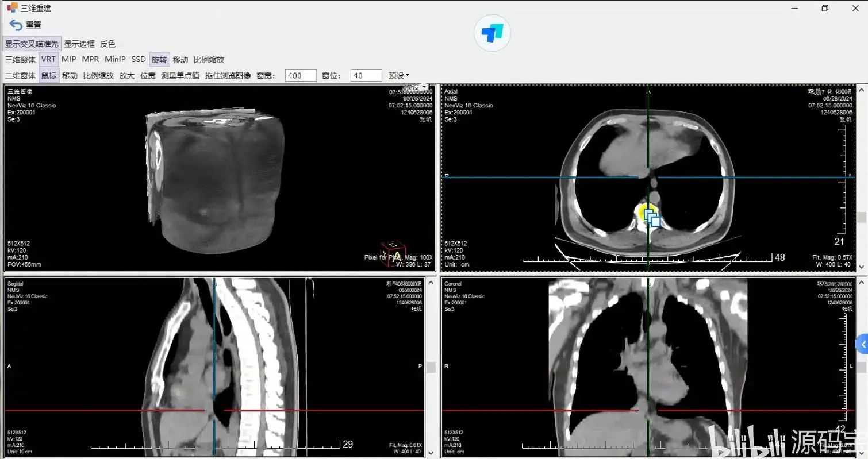The height and width of the screenshot is (459, 868).
Task: Restore down the 三维重建 window
Action: click(825, 9)
